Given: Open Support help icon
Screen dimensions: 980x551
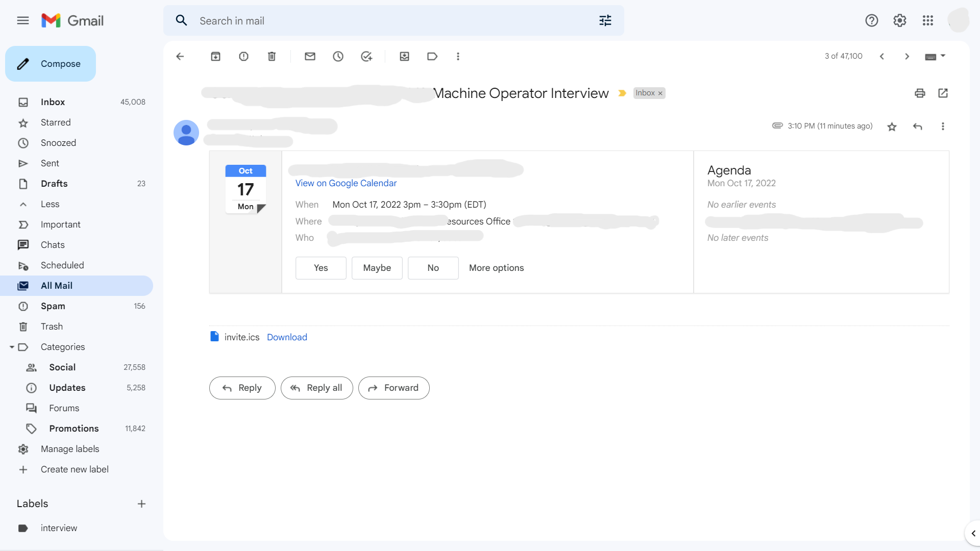Looking at the screenshot, I should [x=872, y=20].
